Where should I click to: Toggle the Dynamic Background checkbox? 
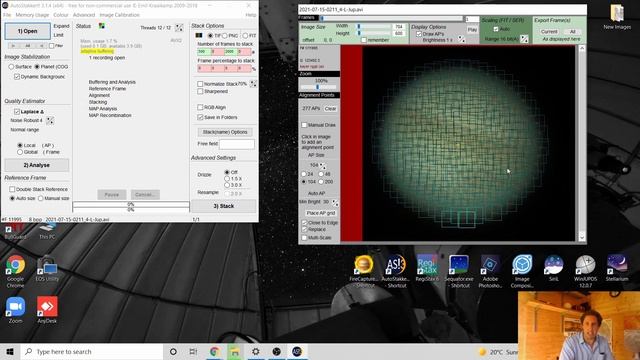[x=17, y=77]
